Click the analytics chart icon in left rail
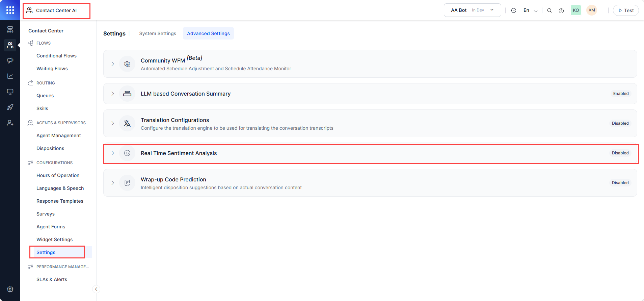The image size is (644, 301). [10, 76]
